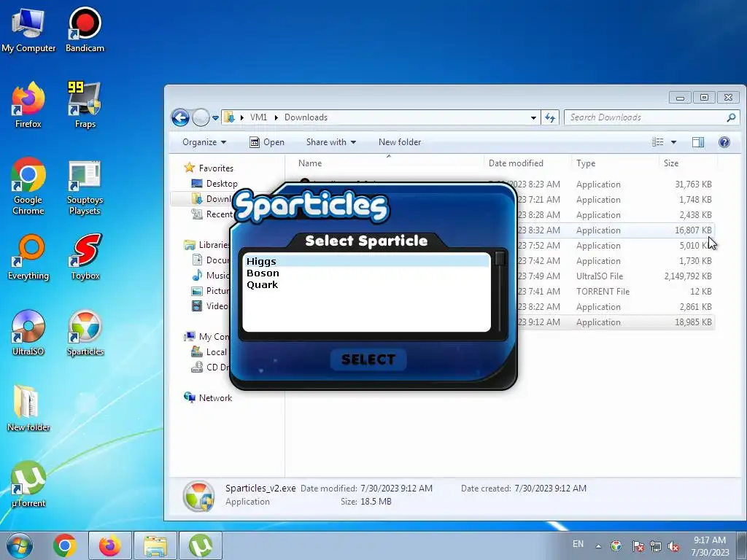Viewport: 747px width, 560px height.
Task: Open Sparticles desktop shortcut
Action: pos(85,332)
